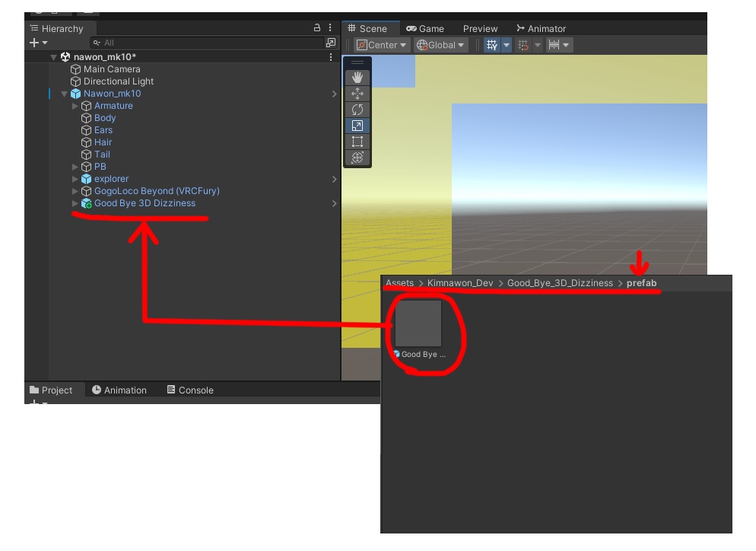The width and height of the screenshot is (756, 551).
Task: Go to Kimnawon_Dev in the breadcrumb
Action: click(460, 283)
